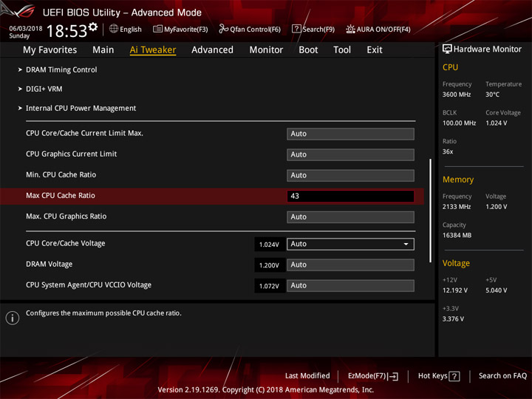The image size is (532, 399).
Task: Click the Hardware Monitor screen icon
Action: (x=447, y=49)
